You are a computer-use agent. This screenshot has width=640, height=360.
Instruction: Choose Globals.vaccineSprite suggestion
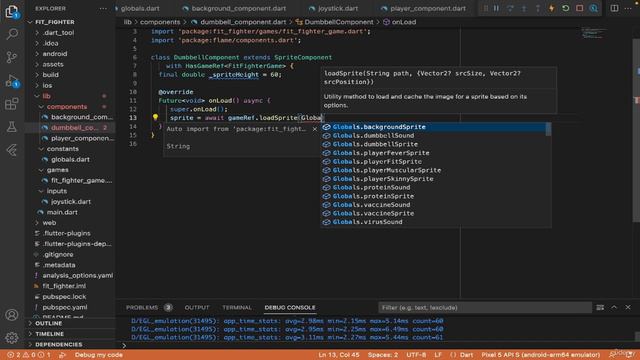(x=434, y=213)
